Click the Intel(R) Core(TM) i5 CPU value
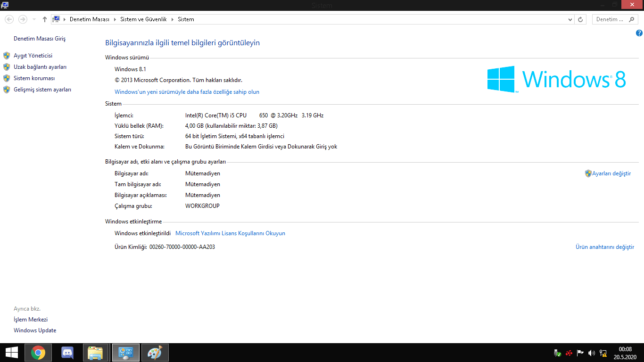Viewport: 644px width, 362px height. (254, 115)
